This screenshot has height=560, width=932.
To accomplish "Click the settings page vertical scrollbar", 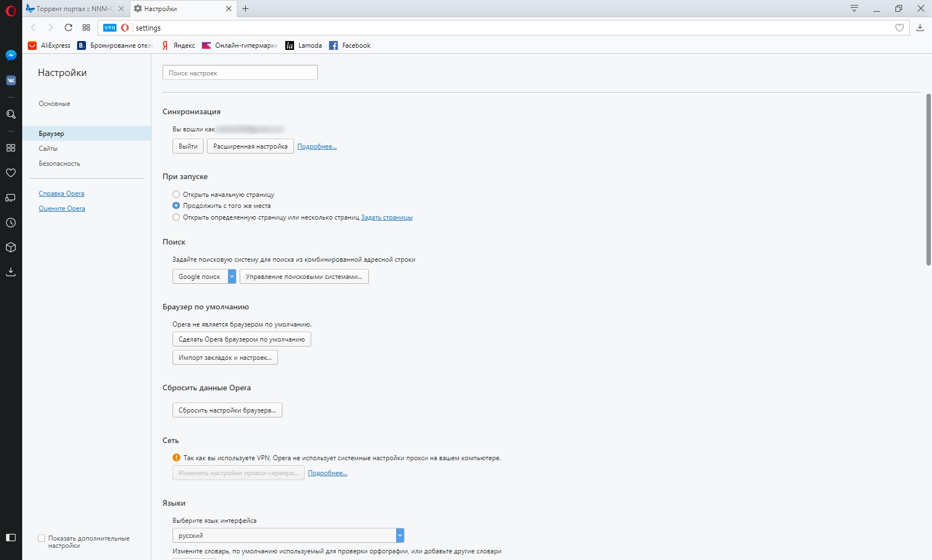I will (928, 180).
